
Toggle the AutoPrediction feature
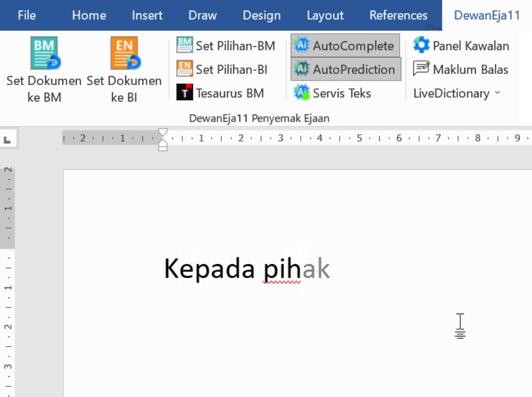coord(345,70)
